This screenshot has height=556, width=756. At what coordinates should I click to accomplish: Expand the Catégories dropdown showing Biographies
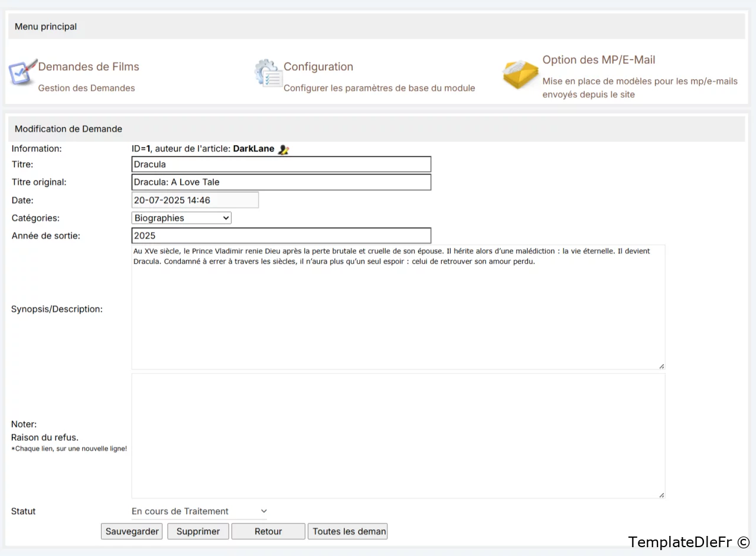[181, 218]
